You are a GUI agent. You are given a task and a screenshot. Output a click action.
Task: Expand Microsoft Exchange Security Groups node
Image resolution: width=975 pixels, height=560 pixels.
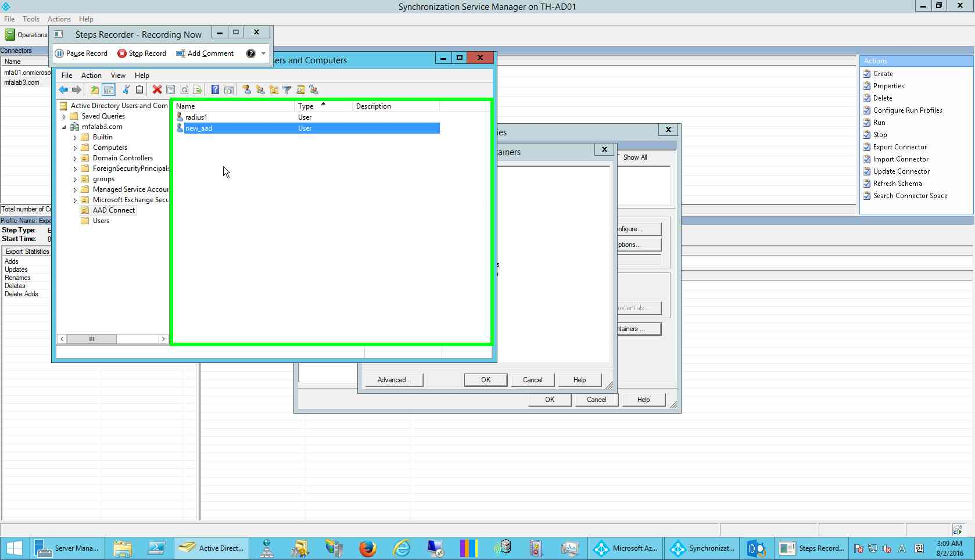tap(75, 200)
